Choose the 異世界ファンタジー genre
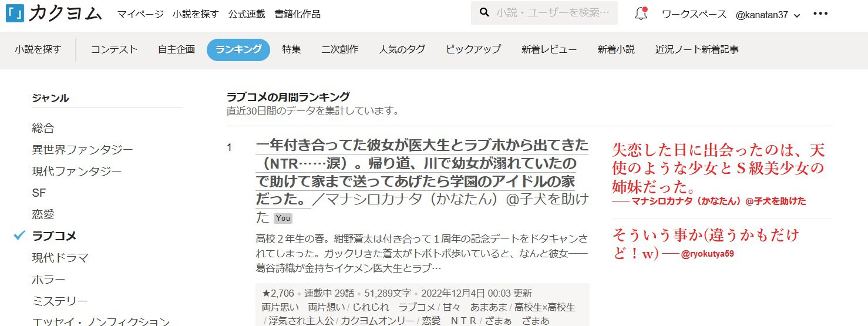 pyautogui.click(x=82, y=150)
